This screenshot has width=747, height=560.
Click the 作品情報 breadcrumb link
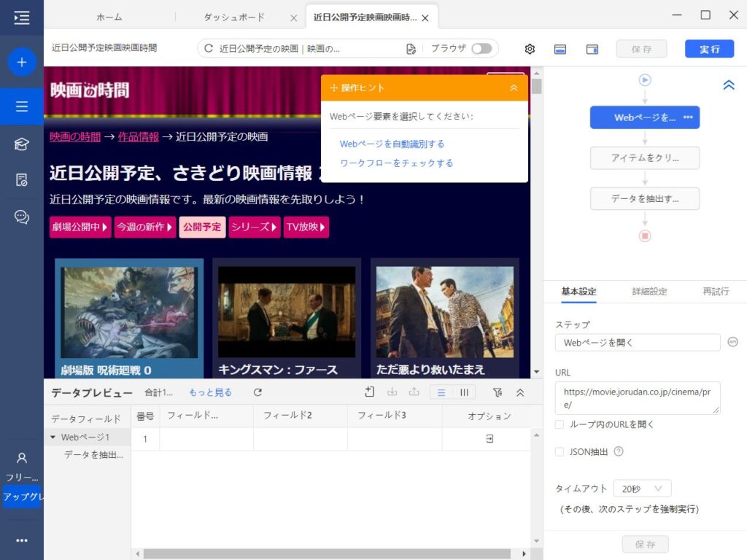(138, 136)
